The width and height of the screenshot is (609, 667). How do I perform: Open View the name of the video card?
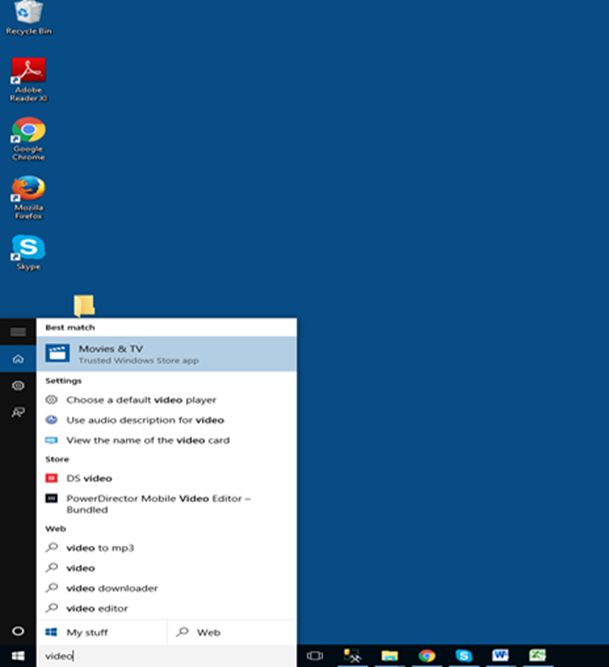[166, 440]
